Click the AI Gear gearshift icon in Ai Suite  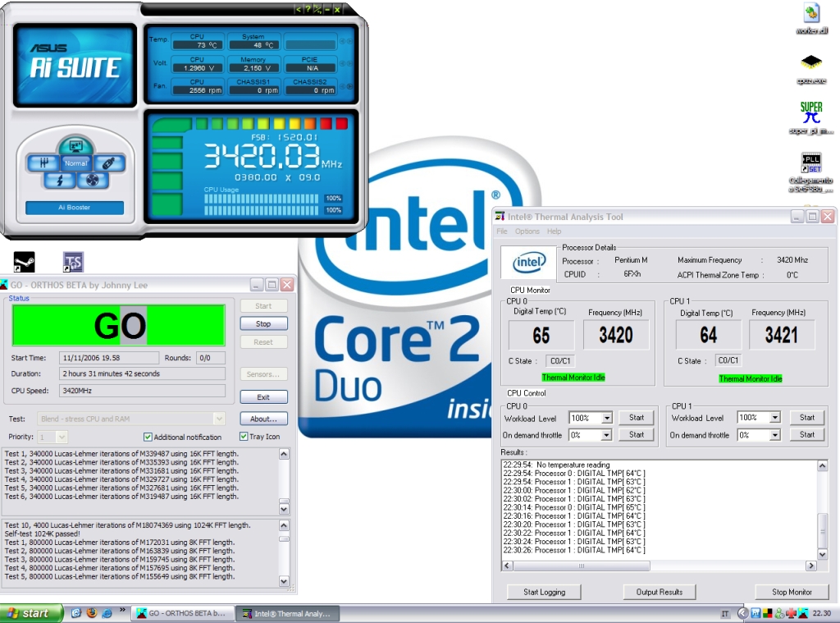click(x=44, y=163)
